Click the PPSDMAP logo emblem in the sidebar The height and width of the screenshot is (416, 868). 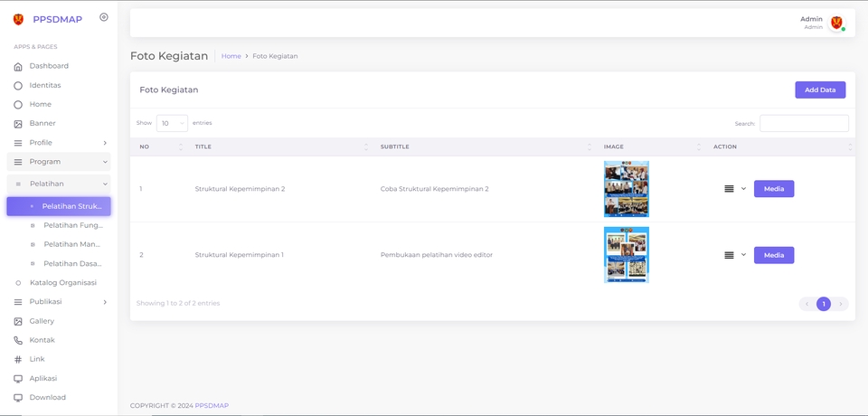(x=18, y=19)
